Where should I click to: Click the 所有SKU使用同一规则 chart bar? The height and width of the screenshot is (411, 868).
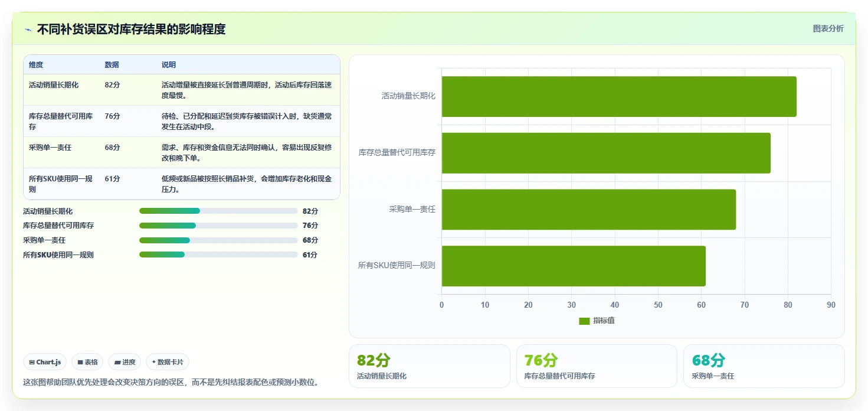[574, 266]
